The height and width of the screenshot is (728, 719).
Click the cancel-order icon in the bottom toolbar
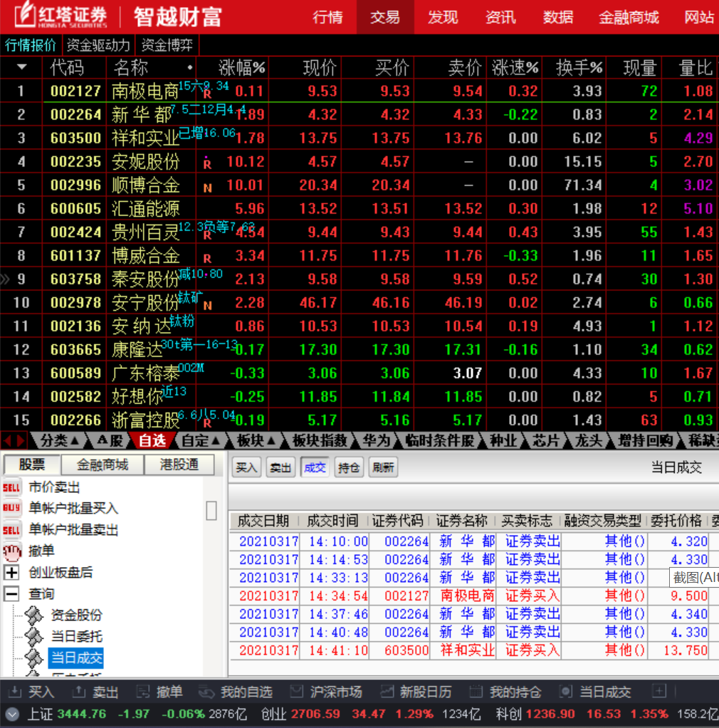coord(143,692)
